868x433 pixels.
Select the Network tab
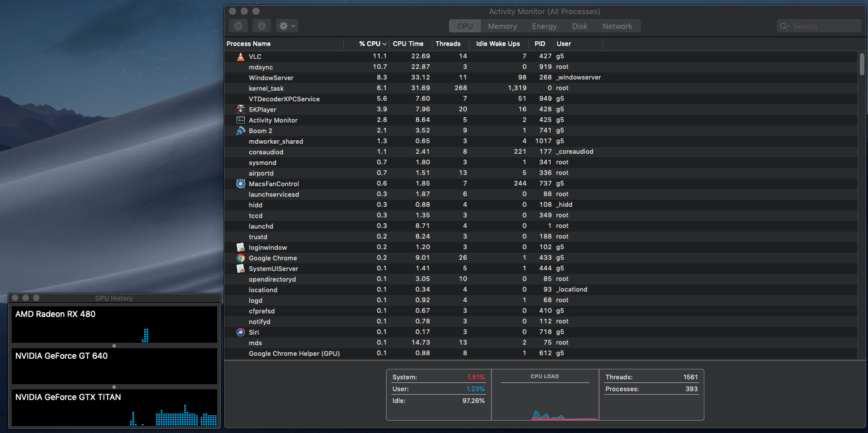[x=617, y=26]
